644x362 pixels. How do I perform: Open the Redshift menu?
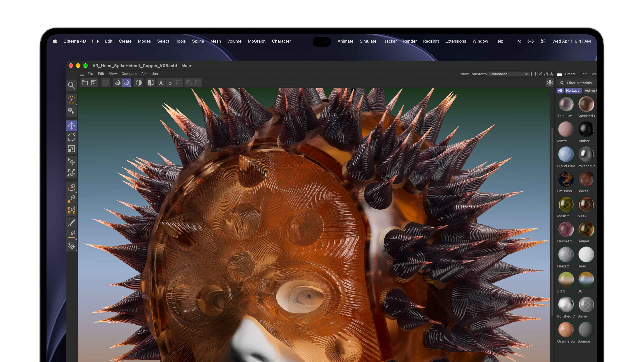pos(431,41)
